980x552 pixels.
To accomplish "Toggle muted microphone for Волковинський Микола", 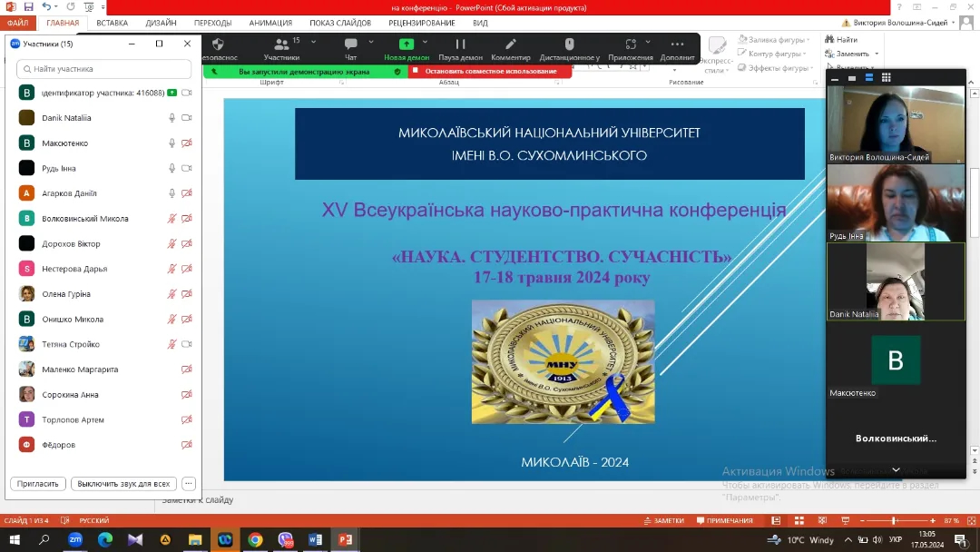I will (171, 219).
